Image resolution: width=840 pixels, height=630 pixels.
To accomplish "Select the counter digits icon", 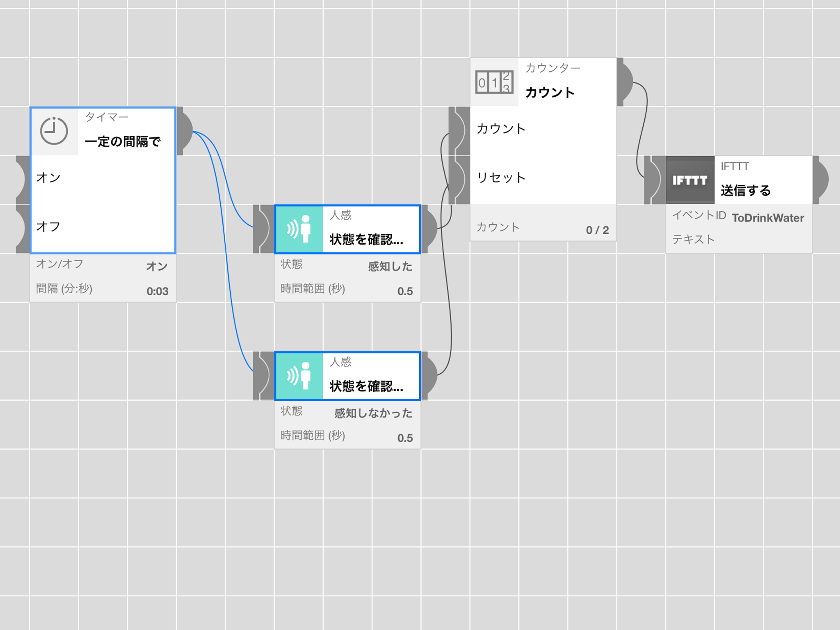I will coord(494,82).
